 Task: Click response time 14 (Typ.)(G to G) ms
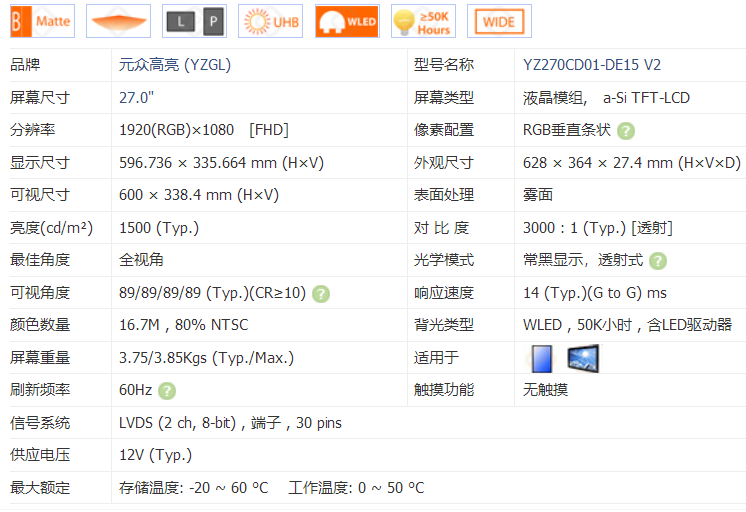coord(595,293)
